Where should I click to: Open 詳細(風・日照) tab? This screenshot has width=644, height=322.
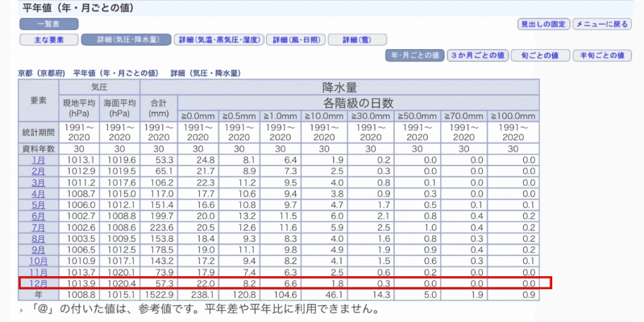pyautogui.click(x=296, y=40)
